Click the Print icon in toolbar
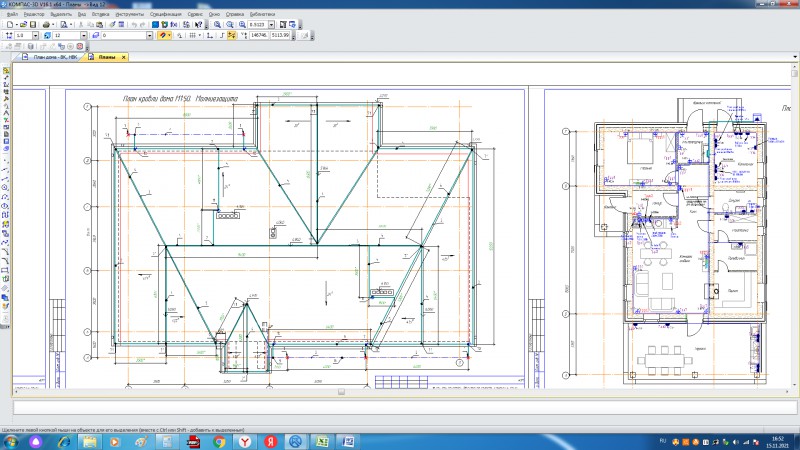Screen dimensions: 800x450 [x=45, y=24]
